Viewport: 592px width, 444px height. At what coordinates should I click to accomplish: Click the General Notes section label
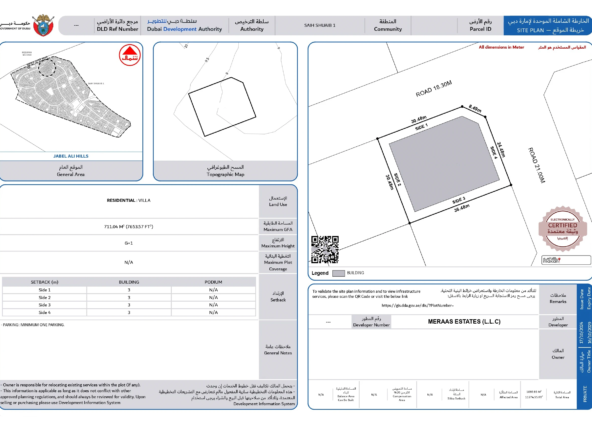coord(278,350)
